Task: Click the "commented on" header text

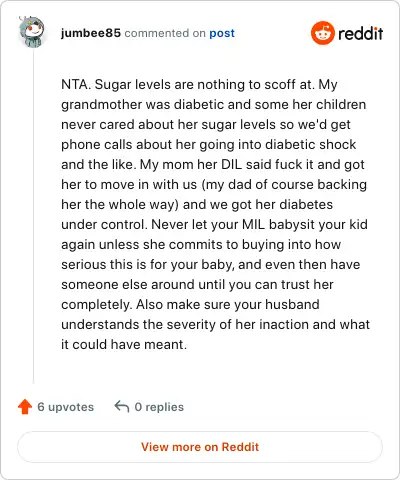Action: (x=165, y=33)
